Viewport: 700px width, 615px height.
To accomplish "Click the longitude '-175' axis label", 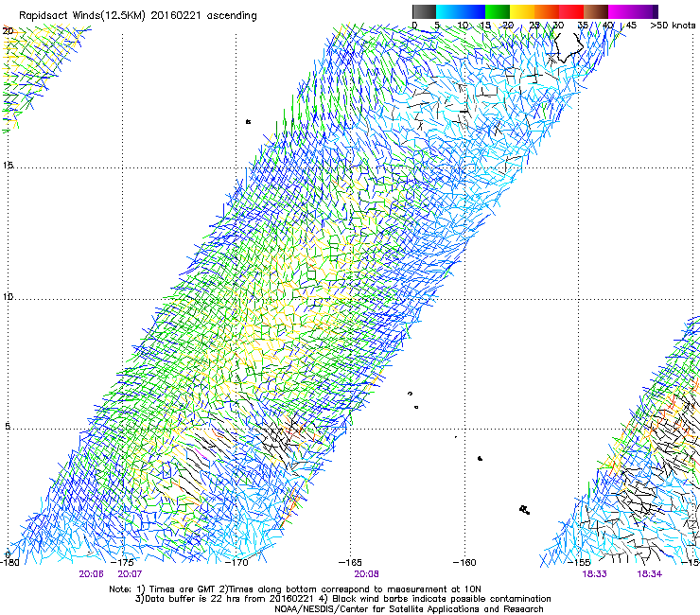I will (x=122, y=562).
